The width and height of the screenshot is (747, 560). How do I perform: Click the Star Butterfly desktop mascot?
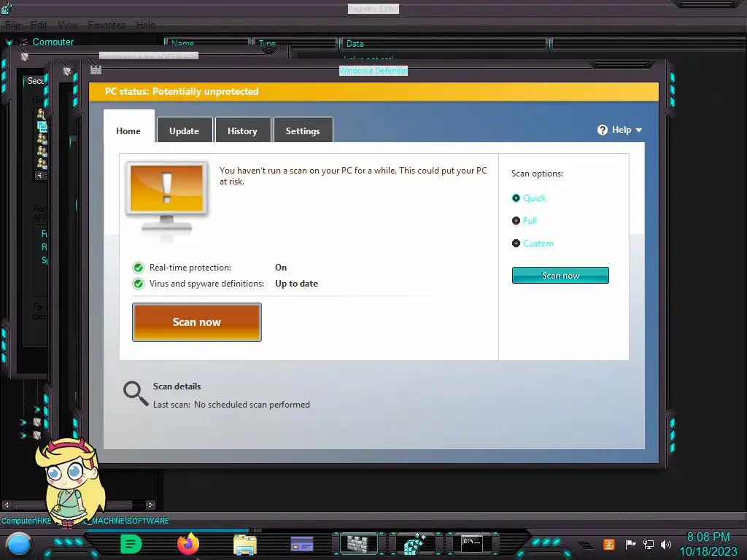click(x=70, y=483)
